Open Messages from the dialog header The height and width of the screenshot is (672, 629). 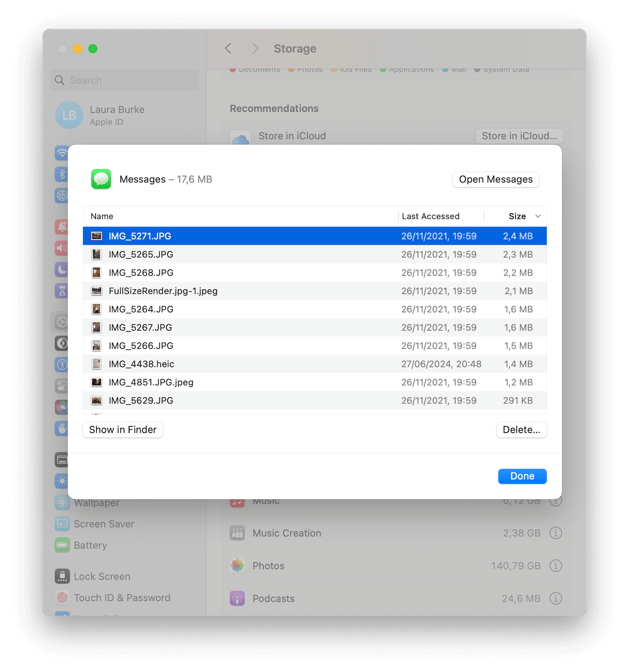point(496,179)
